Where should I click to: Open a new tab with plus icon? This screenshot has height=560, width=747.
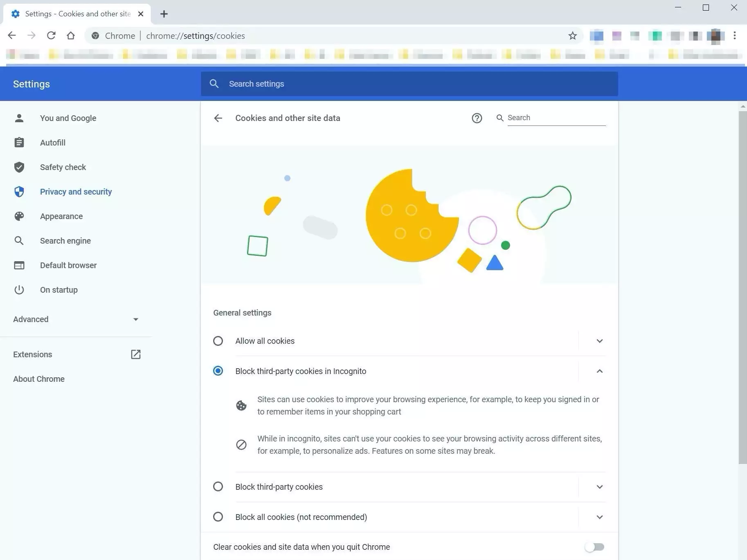[x=164, y=14]
